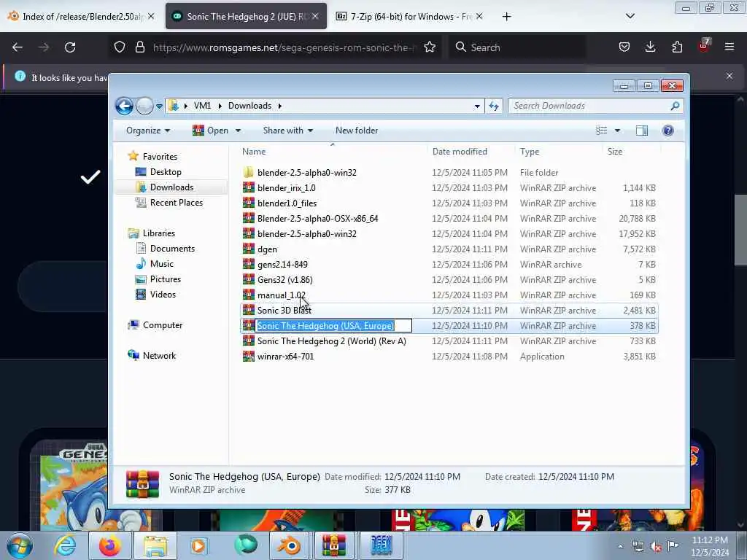Expand the address bar history dropdown

point(477,106)
